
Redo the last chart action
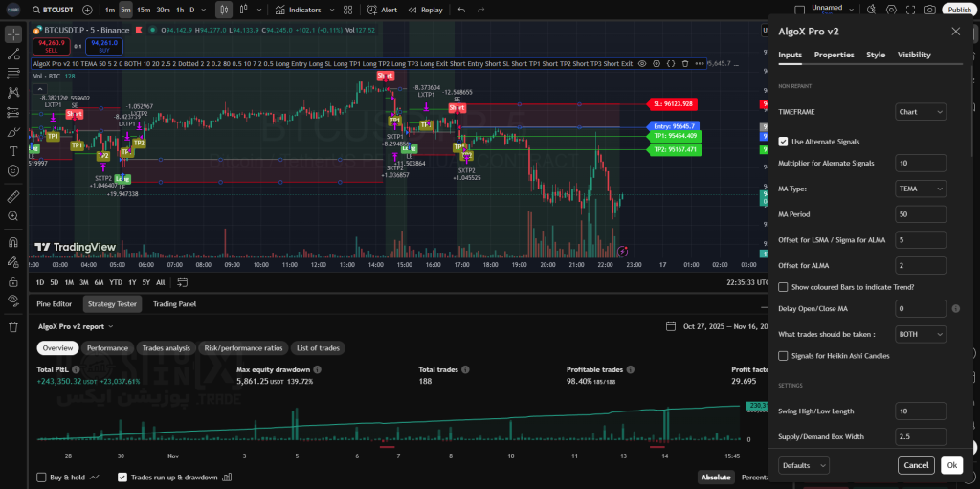pyautogui.click(x=480, y=10)
